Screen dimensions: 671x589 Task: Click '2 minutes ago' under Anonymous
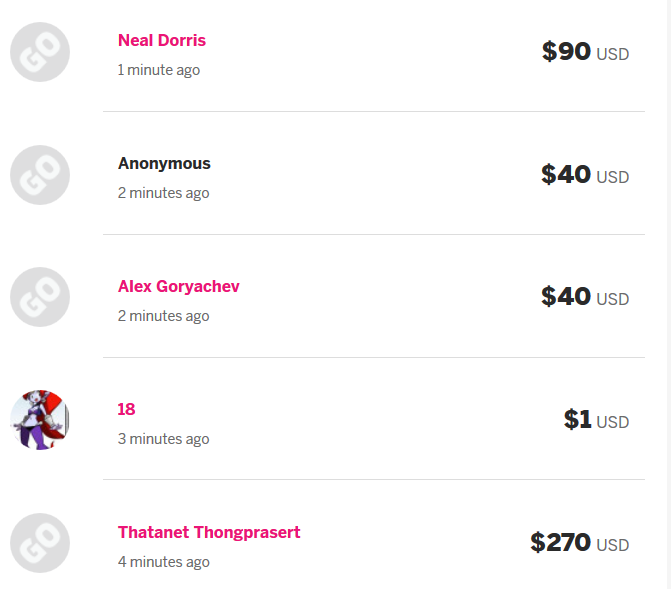coord(163,193)
